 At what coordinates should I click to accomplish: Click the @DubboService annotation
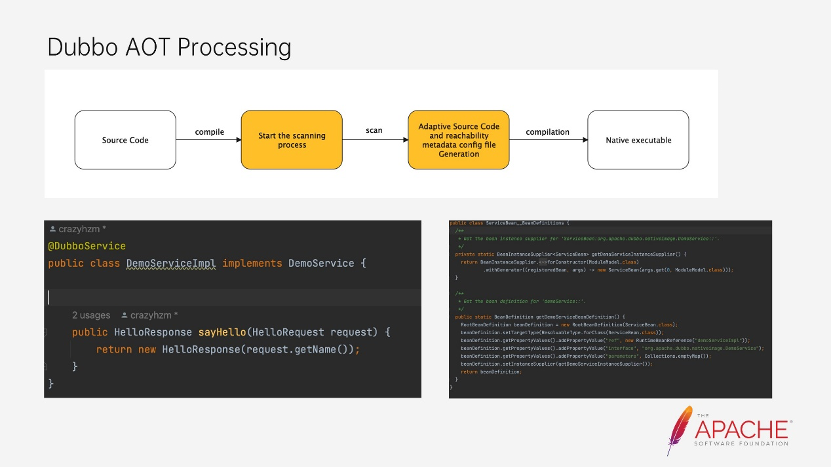pyautogui.click(x=87, y=246)
